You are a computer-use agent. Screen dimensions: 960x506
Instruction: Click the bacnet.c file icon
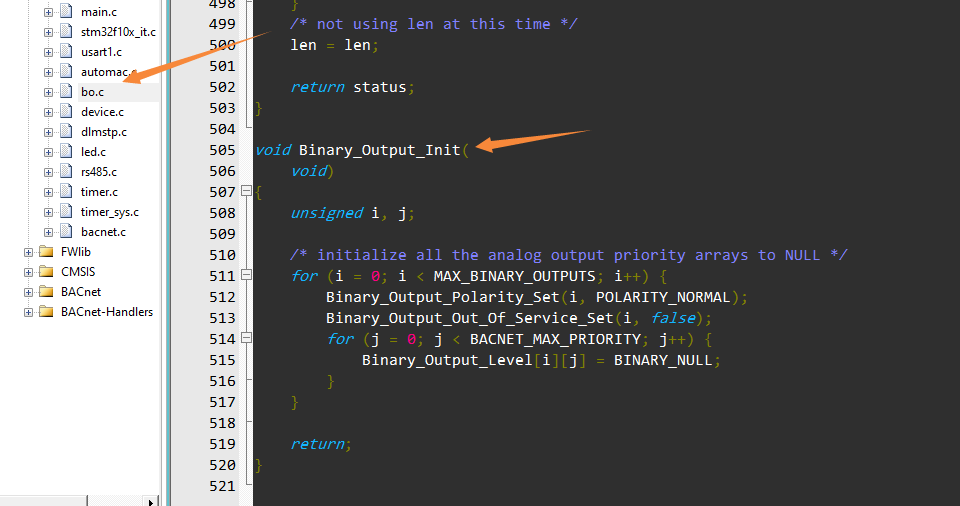66,232
